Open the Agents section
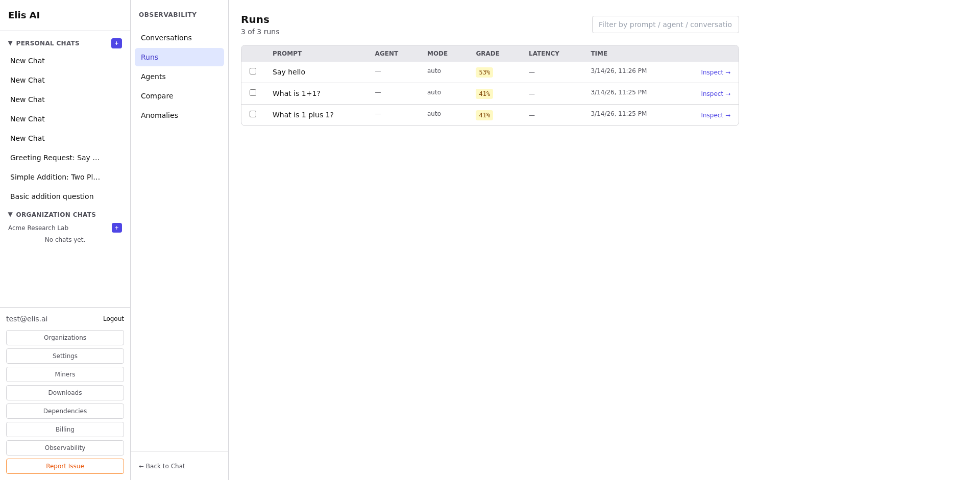 point(153,77)
